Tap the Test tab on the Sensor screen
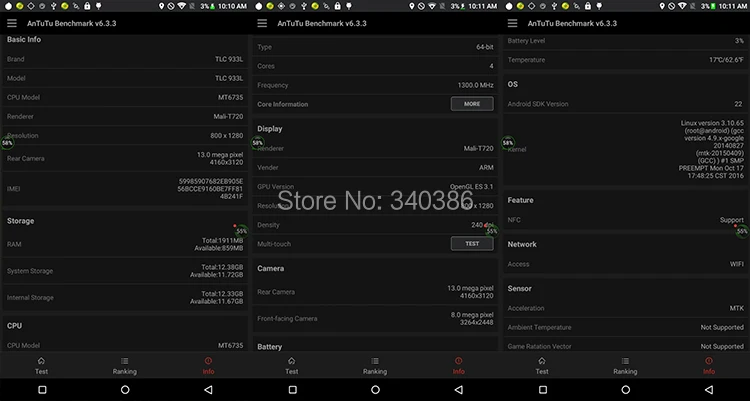This screenshot has height=401, width=750. point(541,366)
